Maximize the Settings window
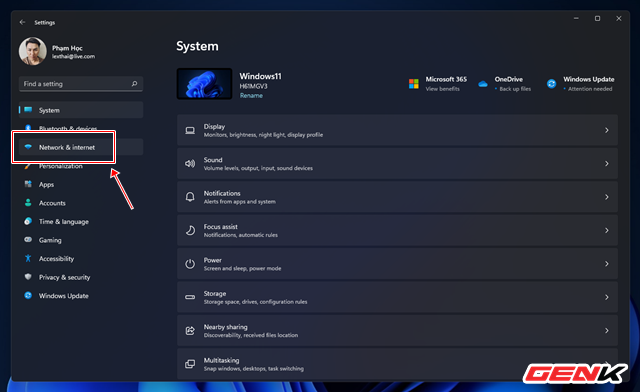The height and width of the screenshot is (392, 640). click(x=597, y=18)
